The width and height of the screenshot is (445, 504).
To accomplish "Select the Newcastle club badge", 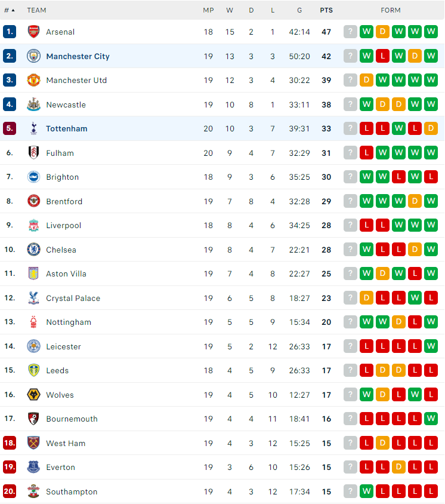I will 33,105.
